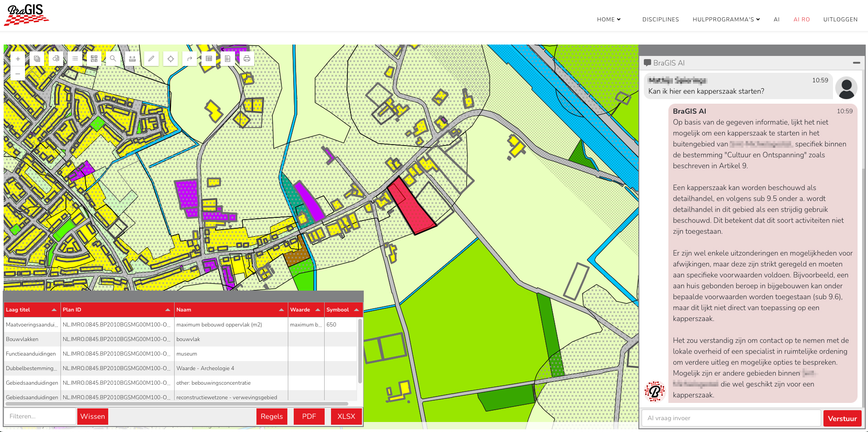This screenshot has width=868, height=432.
Task: Activate the pencil draw tool
Action: click(x=151, y=59)
